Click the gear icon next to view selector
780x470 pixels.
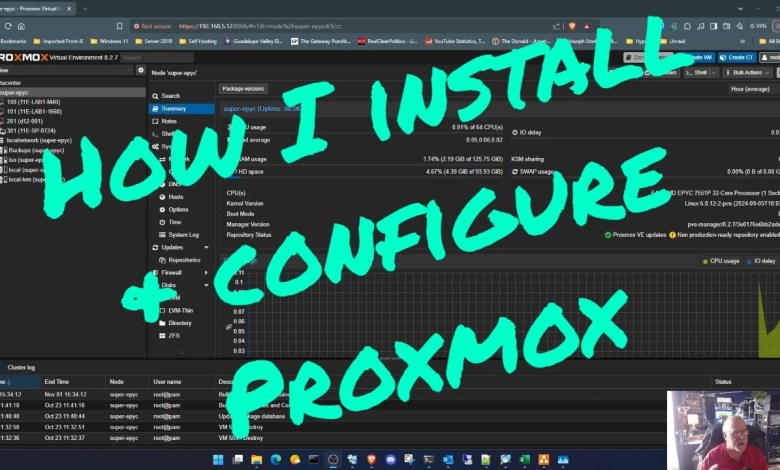141,71
